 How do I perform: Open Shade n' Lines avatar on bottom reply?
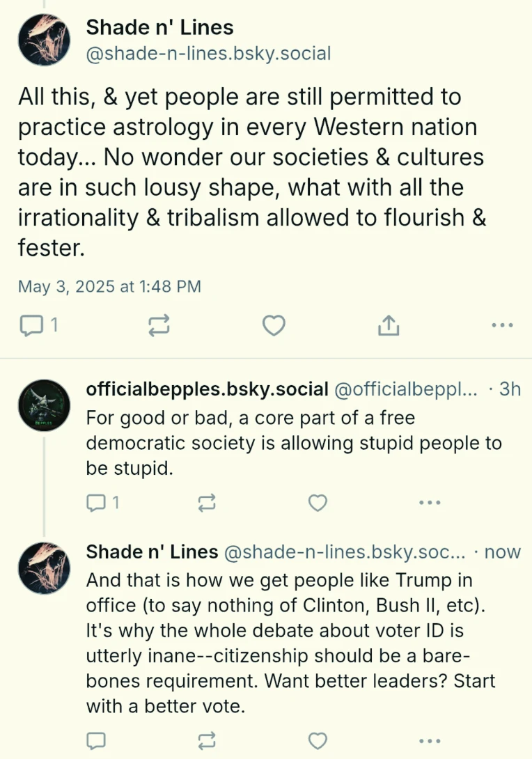coord(44,568)
